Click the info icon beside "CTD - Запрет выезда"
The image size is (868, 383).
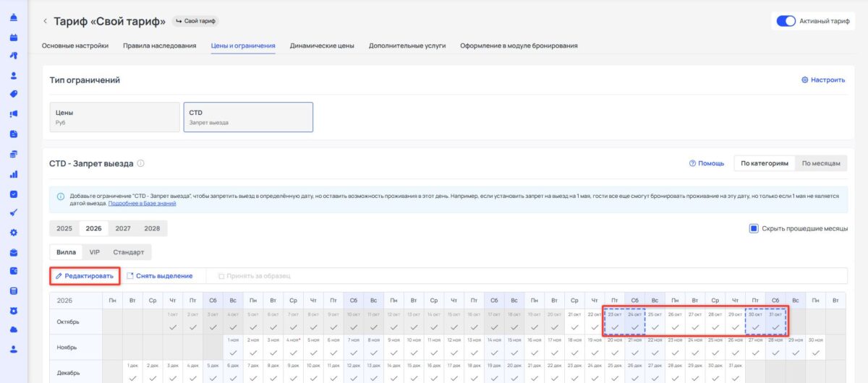point(141,163)
